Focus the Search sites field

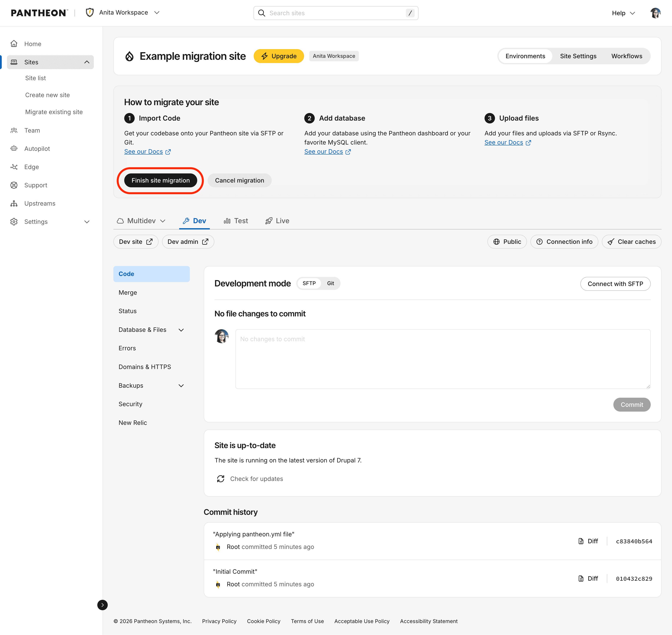(336, 13)
